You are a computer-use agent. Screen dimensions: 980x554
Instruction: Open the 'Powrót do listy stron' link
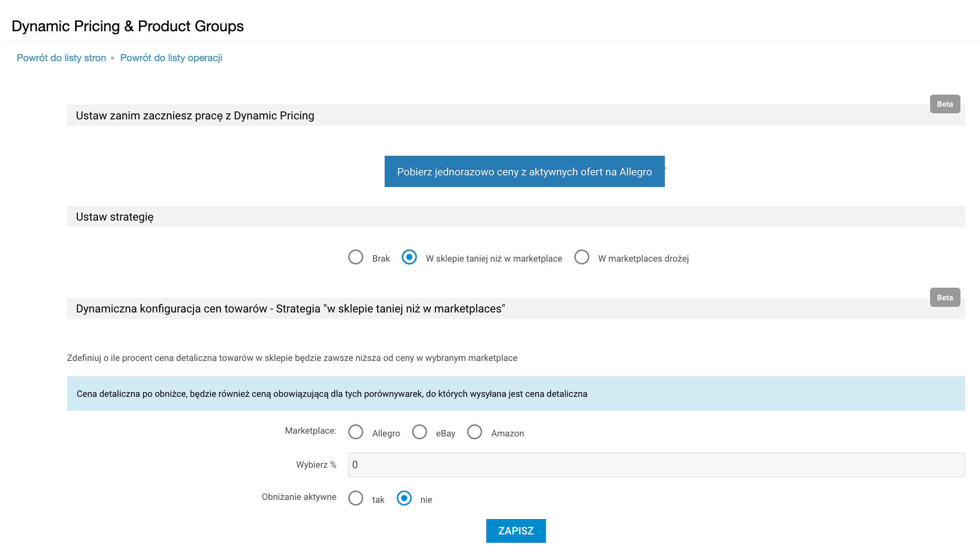tap(61, 58)
